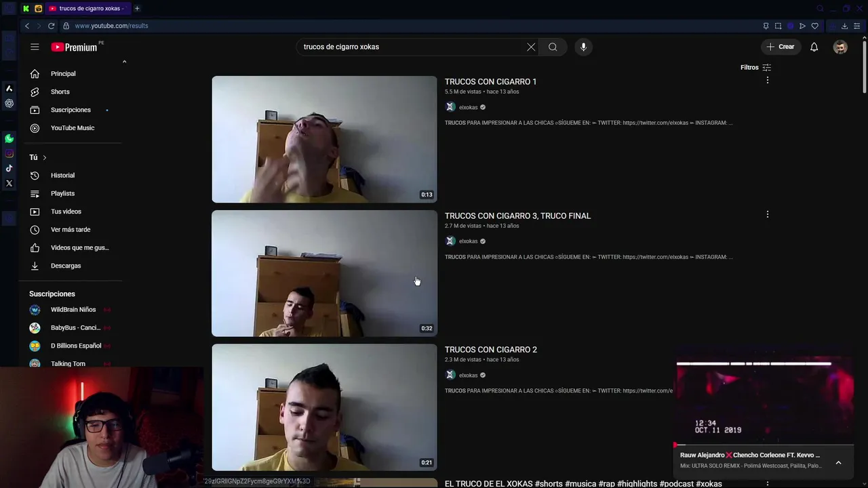Open more options for TRUCOS CON CIGARRO 3
Screen dimensions: 868x488
pyautogui.click(x=767, y=214)
